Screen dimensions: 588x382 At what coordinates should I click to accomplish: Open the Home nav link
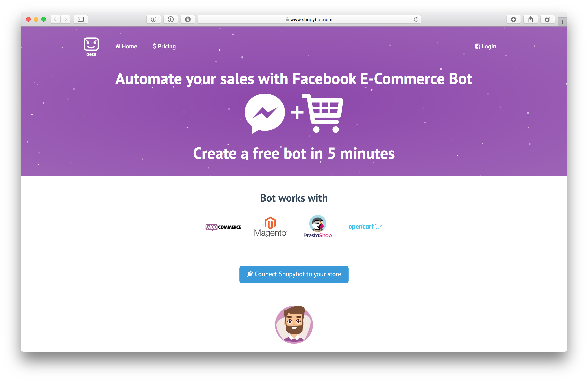tap(126, 46)
